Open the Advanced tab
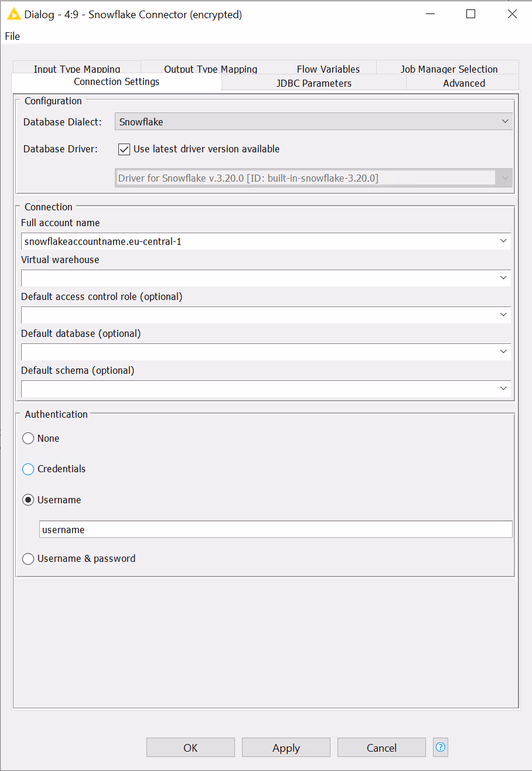Viewport: 532px width, 771px height. click(x=463, y=83)
